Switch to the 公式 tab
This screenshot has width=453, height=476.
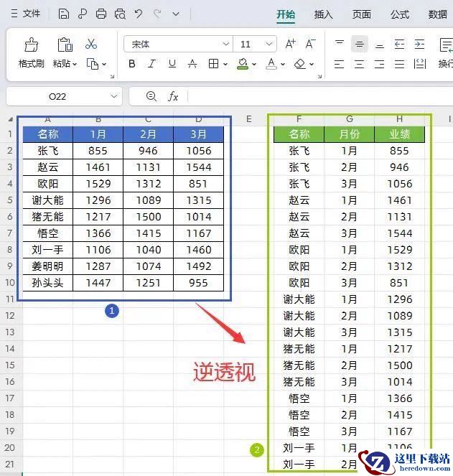pos(400,14)
